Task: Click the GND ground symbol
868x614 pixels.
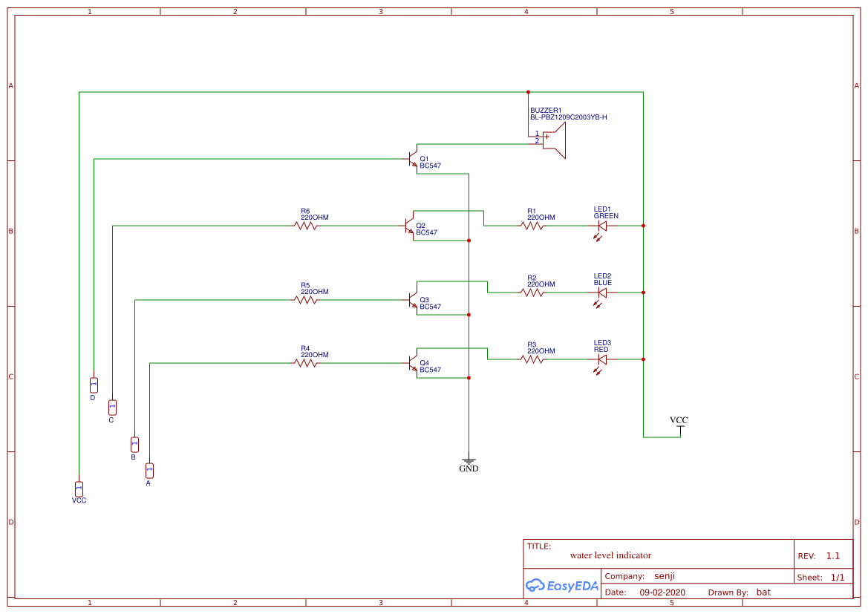Action: [469, 461]
